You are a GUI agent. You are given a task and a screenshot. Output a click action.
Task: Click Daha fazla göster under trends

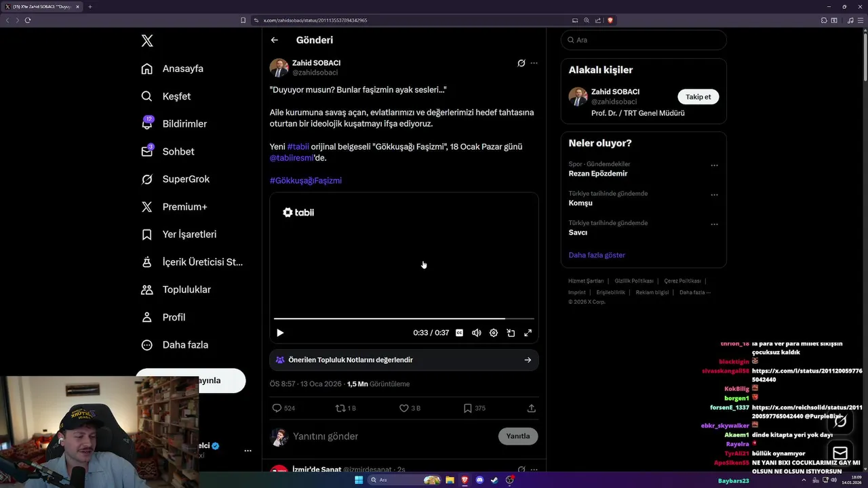597,256
